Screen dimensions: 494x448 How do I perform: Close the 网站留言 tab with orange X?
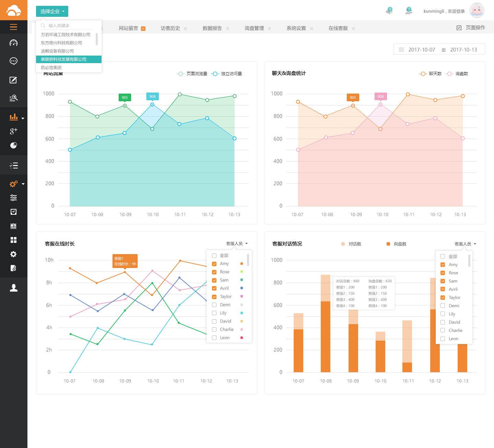[143, 28]
